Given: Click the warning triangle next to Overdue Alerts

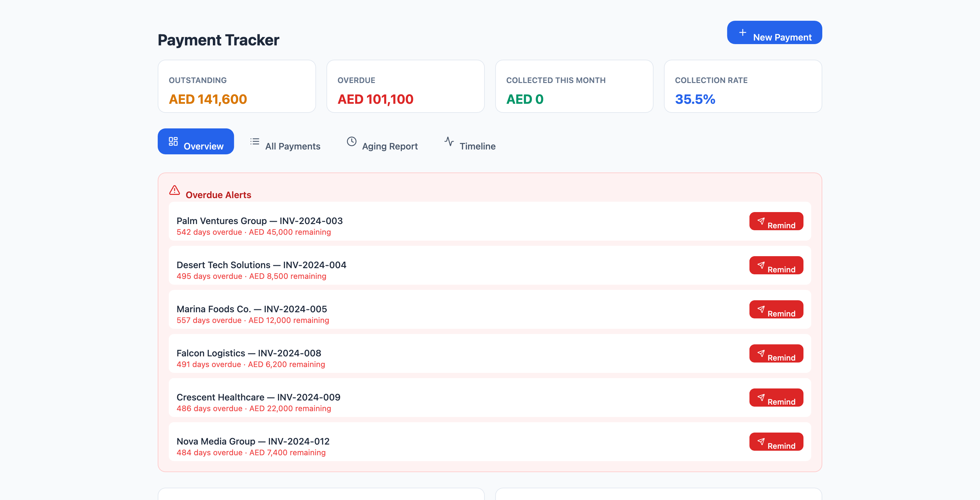Looking at the screenshot, I should point(174,190).
